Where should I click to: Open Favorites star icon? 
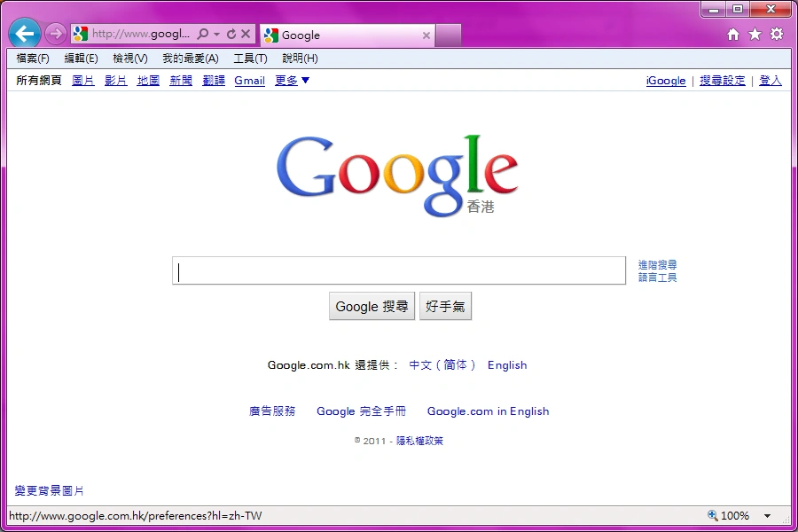pos(755,34)
